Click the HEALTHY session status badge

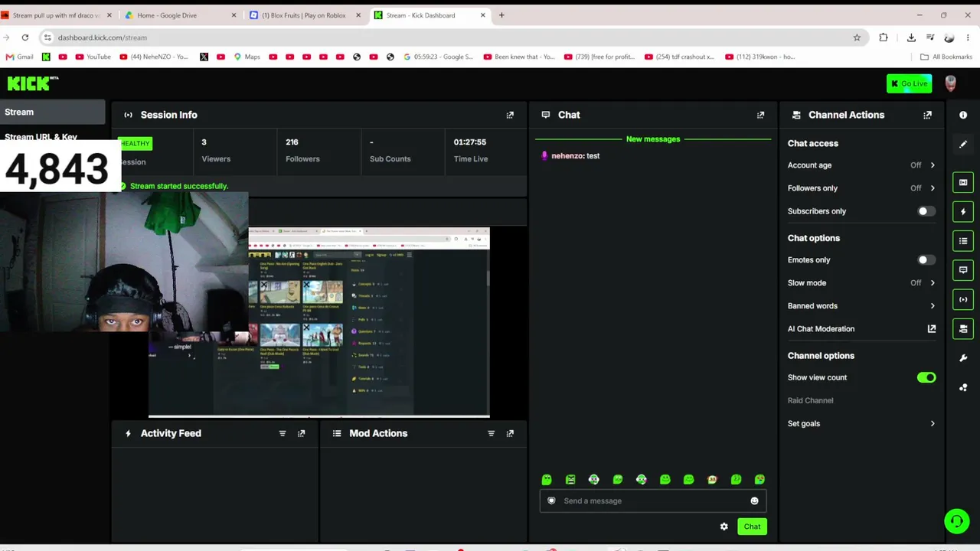tap(135, 143)
